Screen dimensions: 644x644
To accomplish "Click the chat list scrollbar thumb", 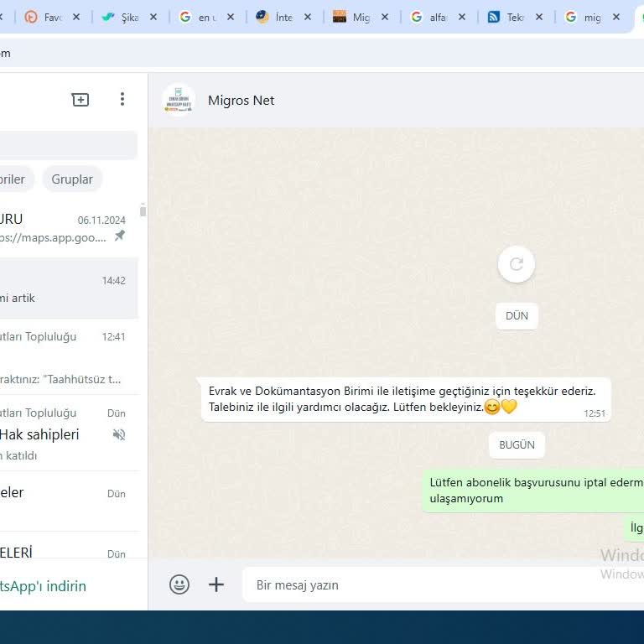I will click(143, 210).
